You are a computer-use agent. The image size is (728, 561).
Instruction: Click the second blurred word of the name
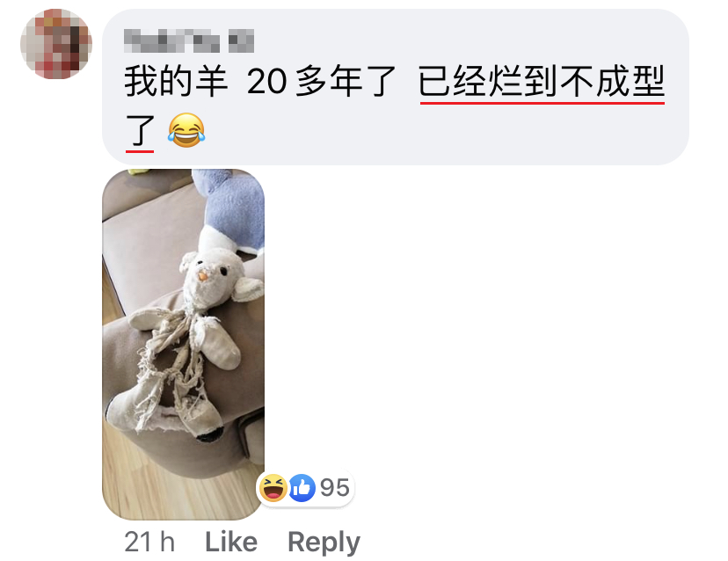(241, 40)
